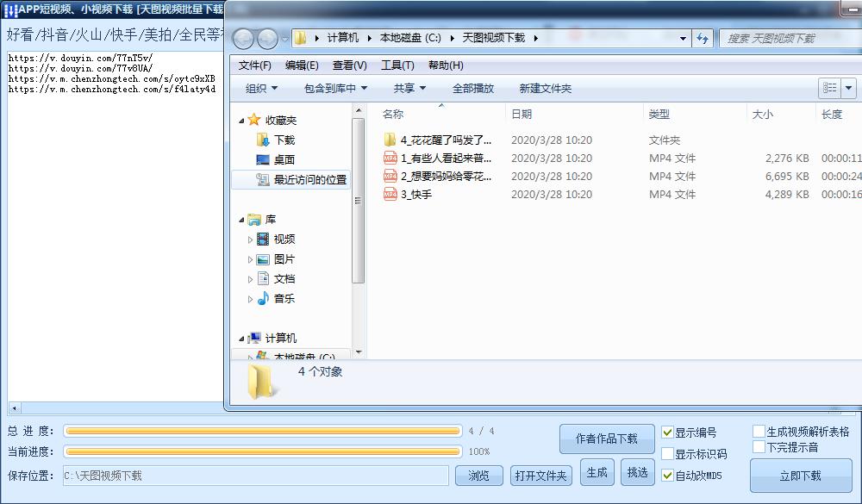
Task: Click the 保存位置 path input field
Action: [256, 476]
